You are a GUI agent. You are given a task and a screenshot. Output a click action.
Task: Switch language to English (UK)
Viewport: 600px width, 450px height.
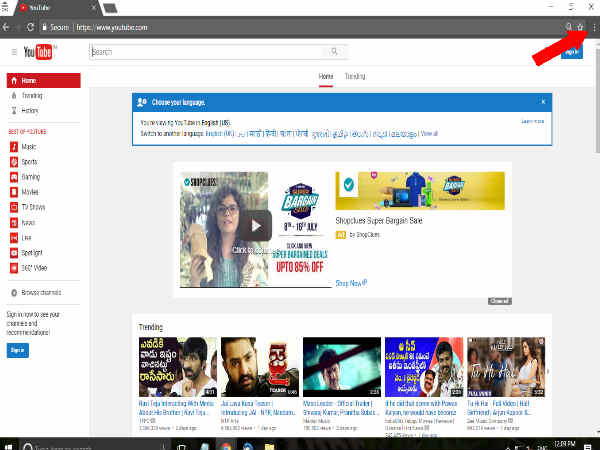point(220,134)
